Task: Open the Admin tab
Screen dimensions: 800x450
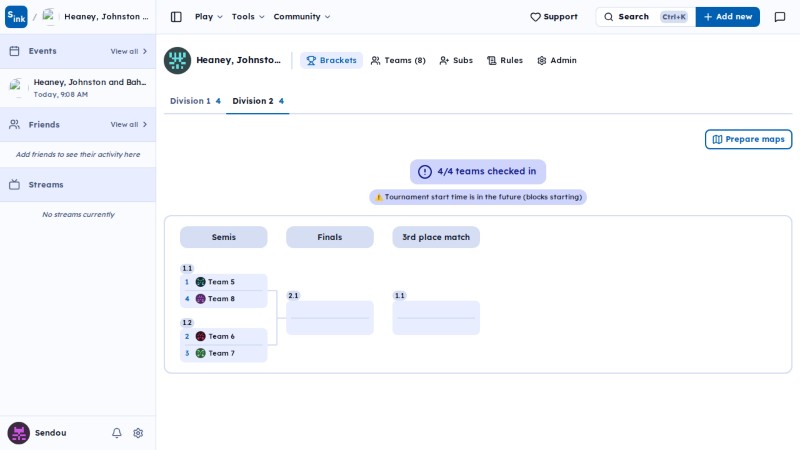Action: (557, 60)
